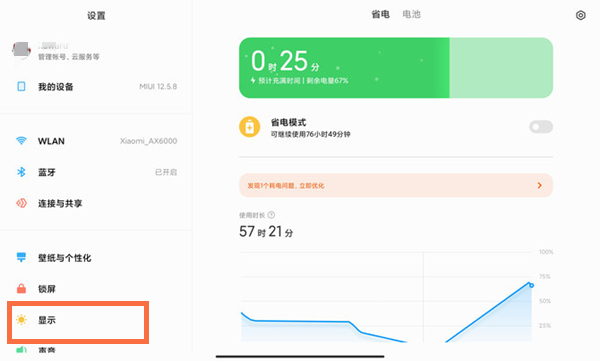This screenshot has height=361, width=600.
Task: Click the Bluetooth icon in sidebar
Action: coord(21,172)
